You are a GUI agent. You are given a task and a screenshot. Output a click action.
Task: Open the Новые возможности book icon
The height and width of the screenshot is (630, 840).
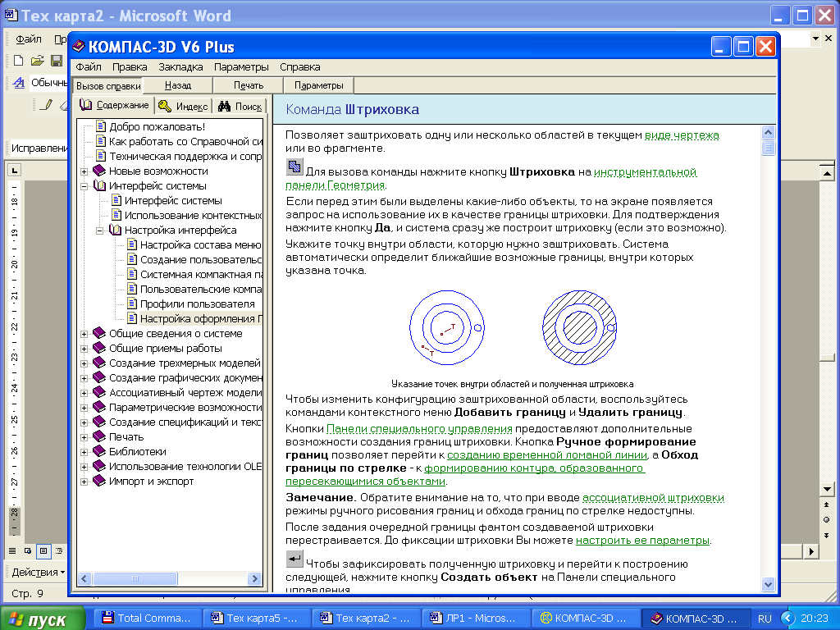pyautogui.click(x=99, y=171)
